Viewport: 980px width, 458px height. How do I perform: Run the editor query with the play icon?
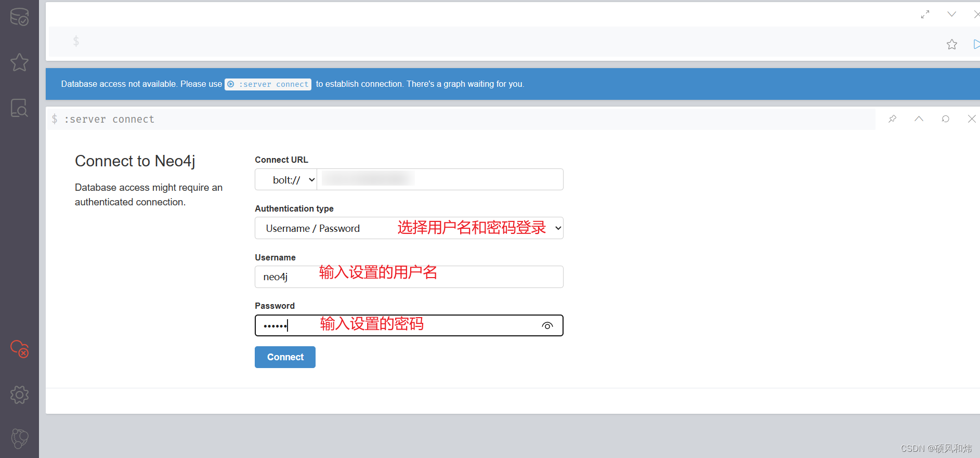tap(976, 44)
